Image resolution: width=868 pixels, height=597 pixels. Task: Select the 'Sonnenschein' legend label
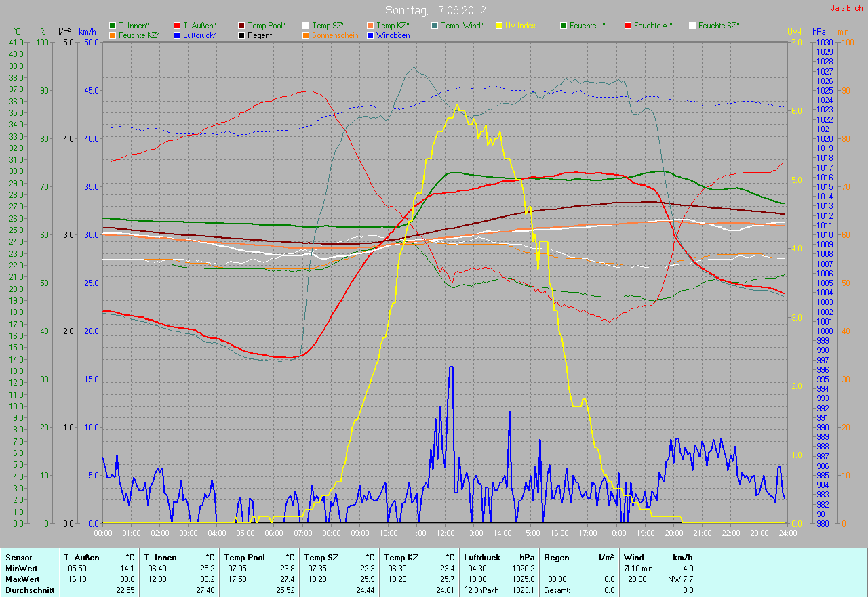click(x=335, y=35)
